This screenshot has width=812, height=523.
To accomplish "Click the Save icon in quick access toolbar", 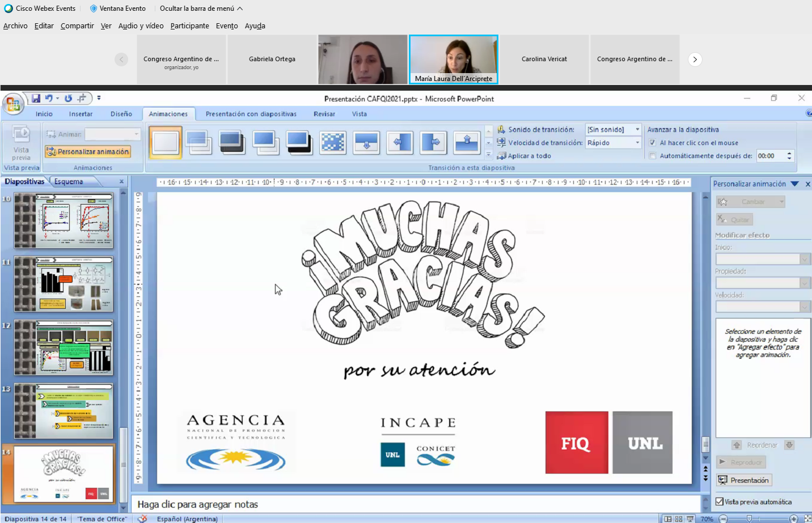I will point(36,98).
